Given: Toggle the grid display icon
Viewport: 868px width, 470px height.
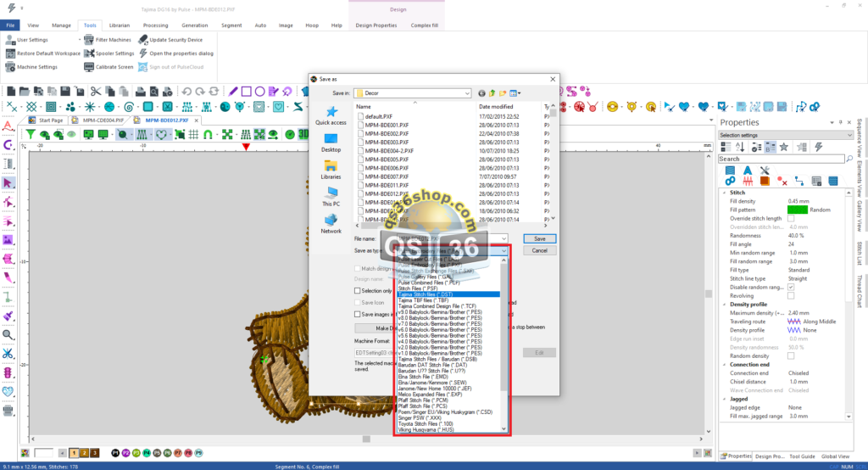Looking at the screenshot, I should [193, 134].
